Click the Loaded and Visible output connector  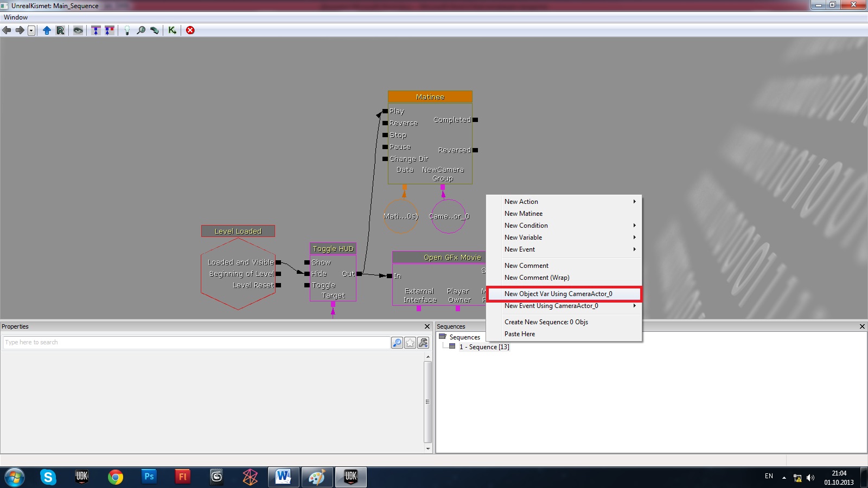[278, 262]
